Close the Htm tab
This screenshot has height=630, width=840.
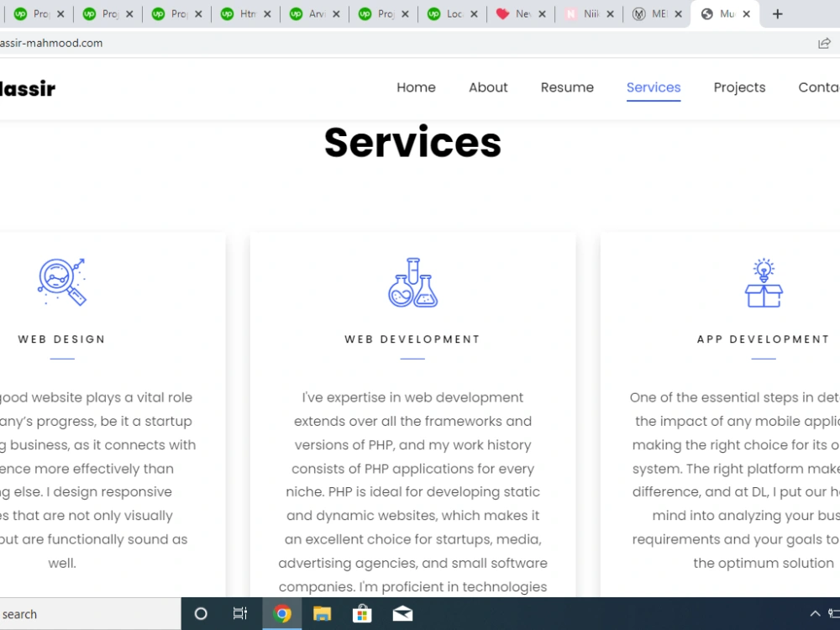coord(267,14)
